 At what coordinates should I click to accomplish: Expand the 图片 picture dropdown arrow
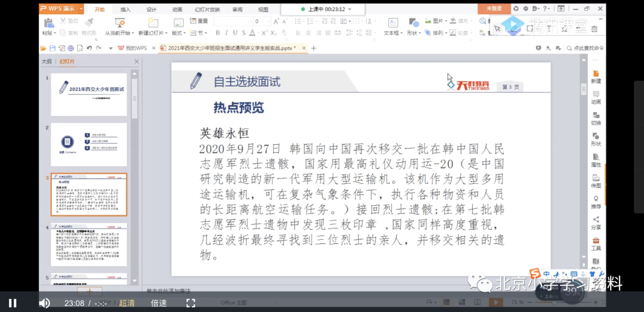445,21
